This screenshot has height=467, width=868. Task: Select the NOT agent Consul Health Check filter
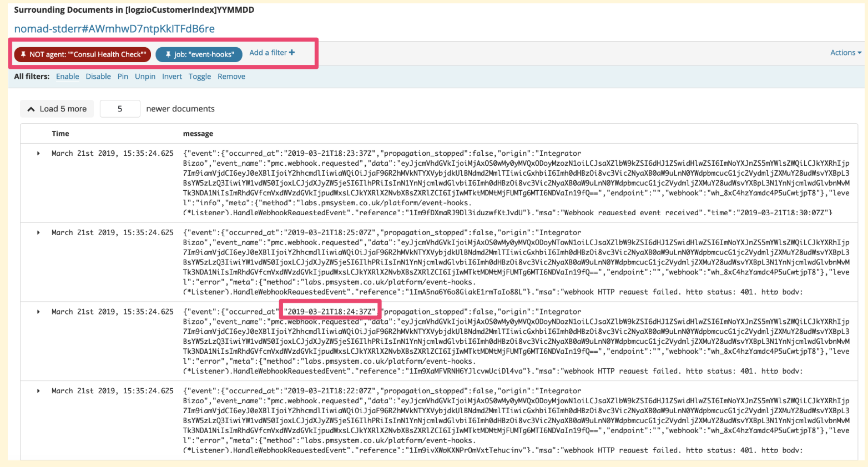coord(82,54)
